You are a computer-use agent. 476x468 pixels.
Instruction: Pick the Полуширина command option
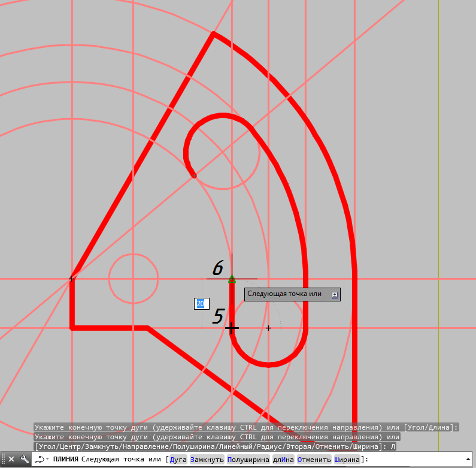click(248, 460)
